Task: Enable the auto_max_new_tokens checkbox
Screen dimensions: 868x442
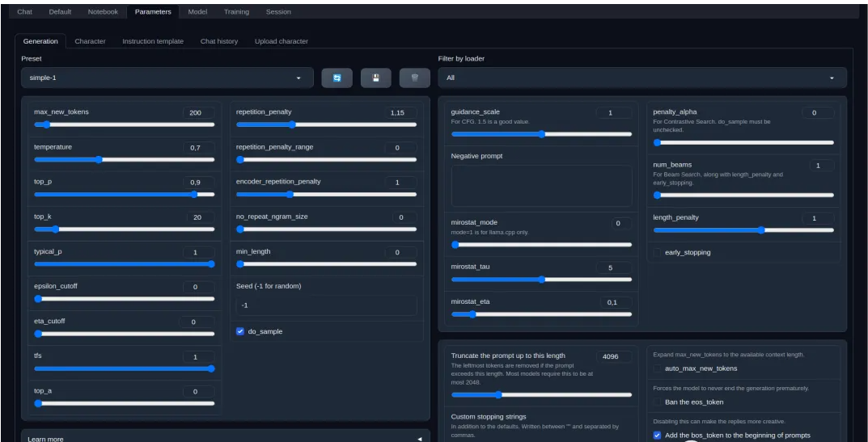Action: [x=657, y=368]
